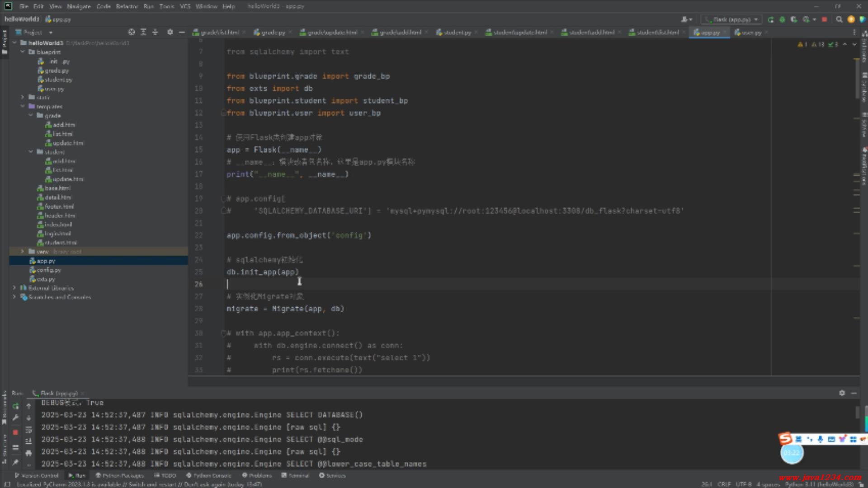Open login.html in templates folder
The image size is (868, 488).
click(x=54, y=234)
